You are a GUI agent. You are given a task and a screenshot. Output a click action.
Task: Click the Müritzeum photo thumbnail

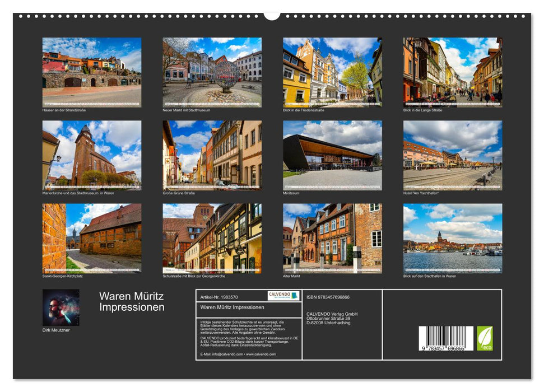pyautogui.click(x=329, y=155)
